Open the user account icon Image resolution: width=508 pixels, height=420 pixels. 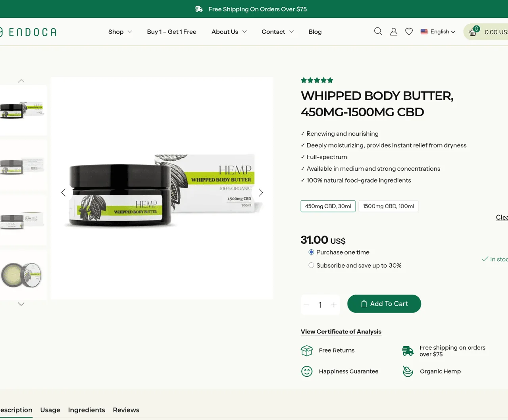tap(394, 32)
